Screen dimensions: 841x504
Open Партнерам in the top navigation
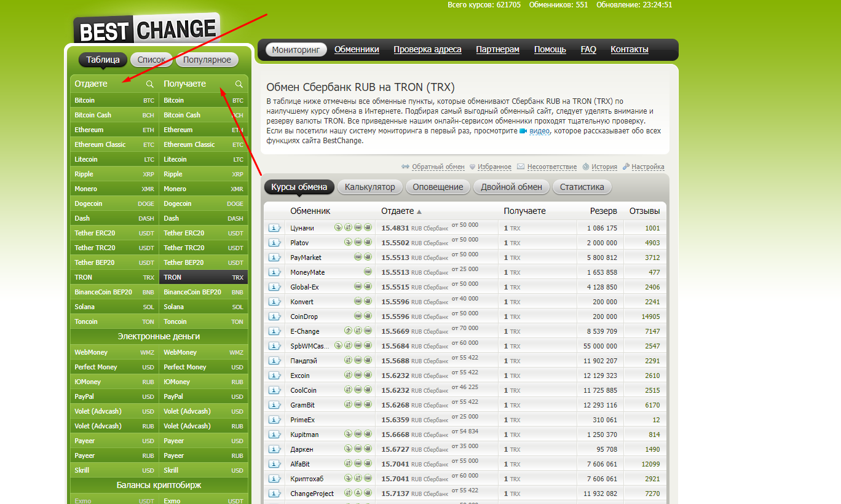pos(497,50)
